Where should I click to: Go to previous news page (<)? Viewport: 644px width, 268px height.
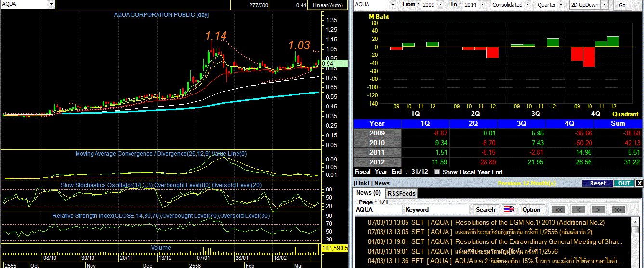[x=578, y=210]
